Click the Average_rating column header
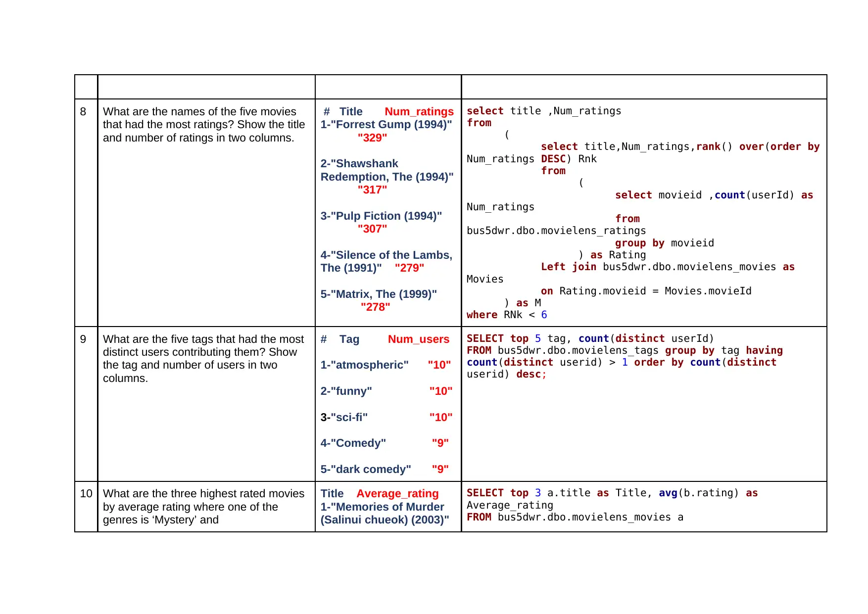This screenshot has width=868, height=614. (397, 494)
